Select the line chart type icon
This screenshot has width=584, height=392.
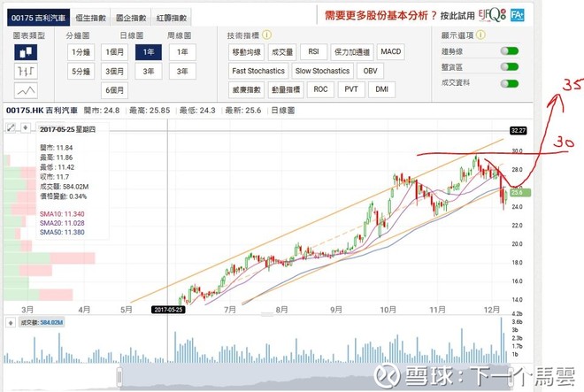pyautogui.click(x=26, y=90)
